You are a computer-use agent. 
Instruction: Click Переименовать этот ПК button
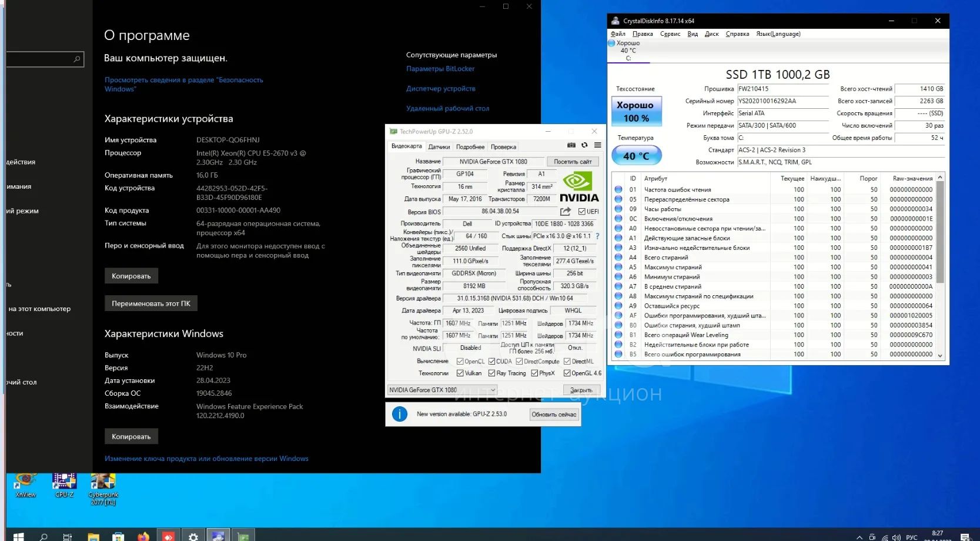point(151,303)
